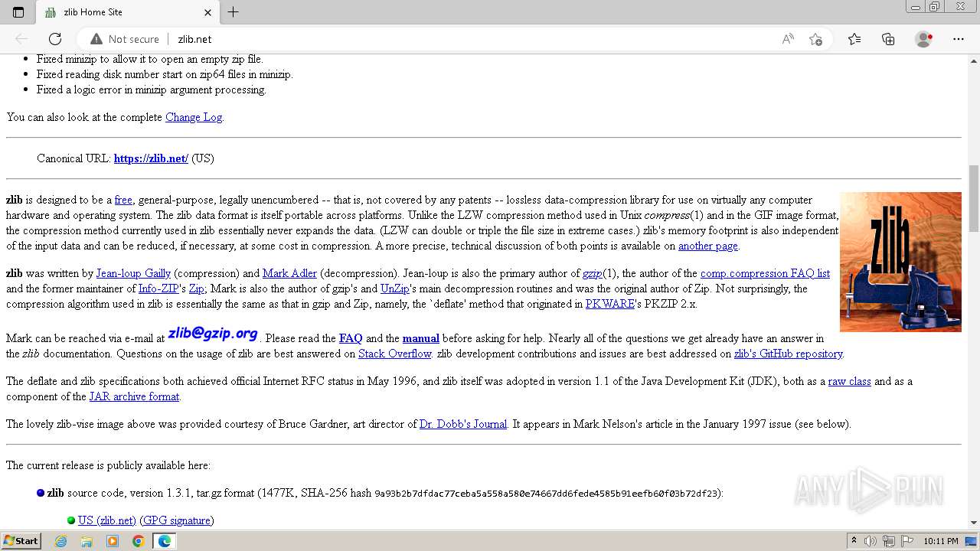Open the manual link
The width and height of the screenshot is (980, 551).
click(421, 338)
